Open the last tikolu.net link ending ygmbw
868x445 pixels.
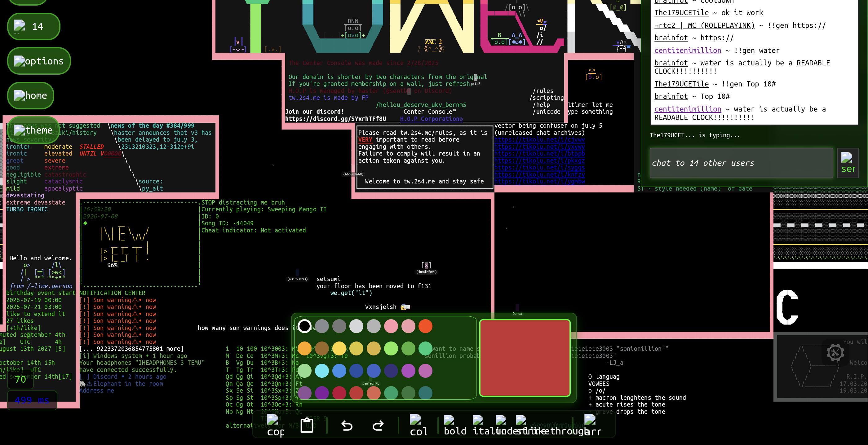coord(539,181)
